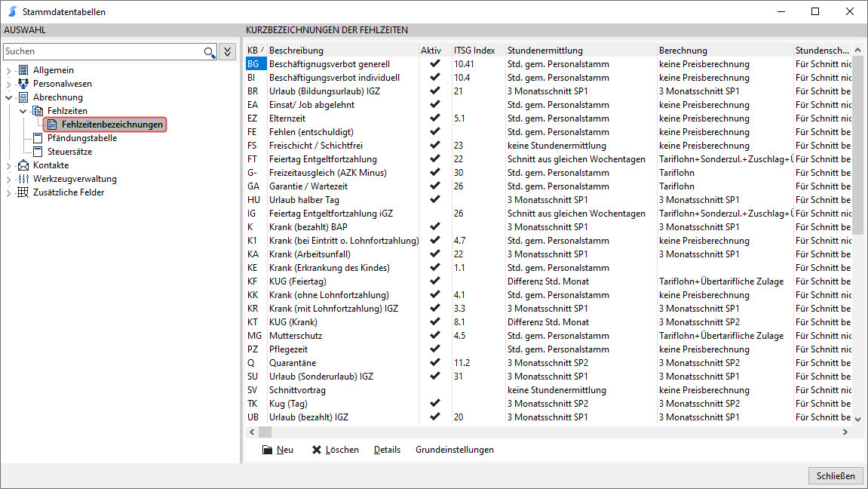Select the Schnittvortrag row

[x=548, y=390]
